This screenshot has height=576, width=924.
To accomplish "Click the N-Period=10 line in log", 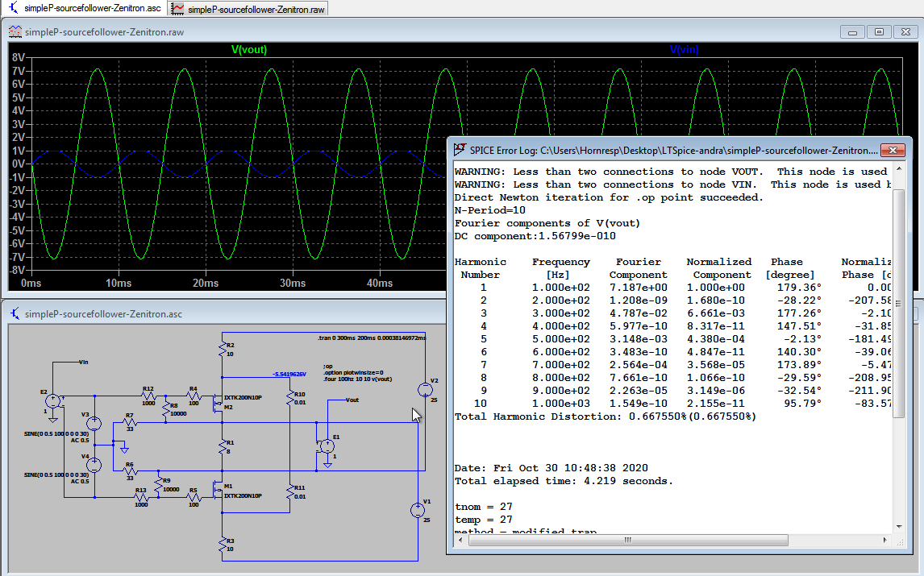I will [x=489, y=210].
